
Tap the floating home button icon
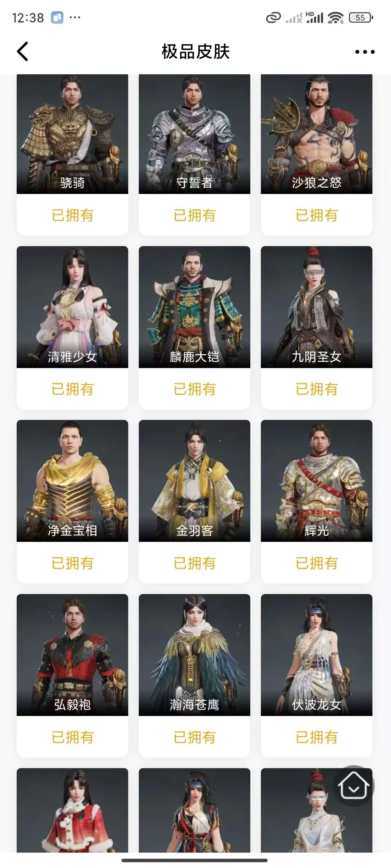point(353,786)
